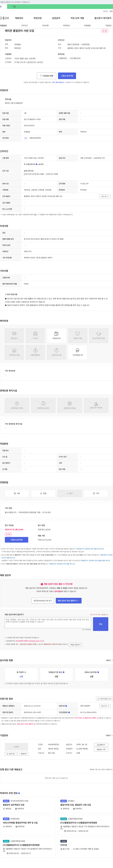Click the 장애인용 화장실 icon
The image size is (113, 868).
pyautogui.click(x=69, y=405)
